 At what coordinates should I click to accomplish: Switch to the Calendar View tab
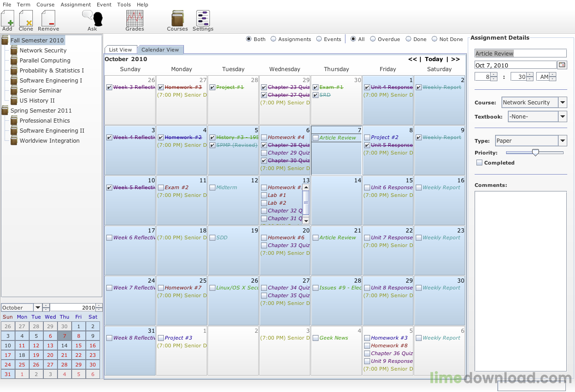pyautogui.click(x=160, y=50)
